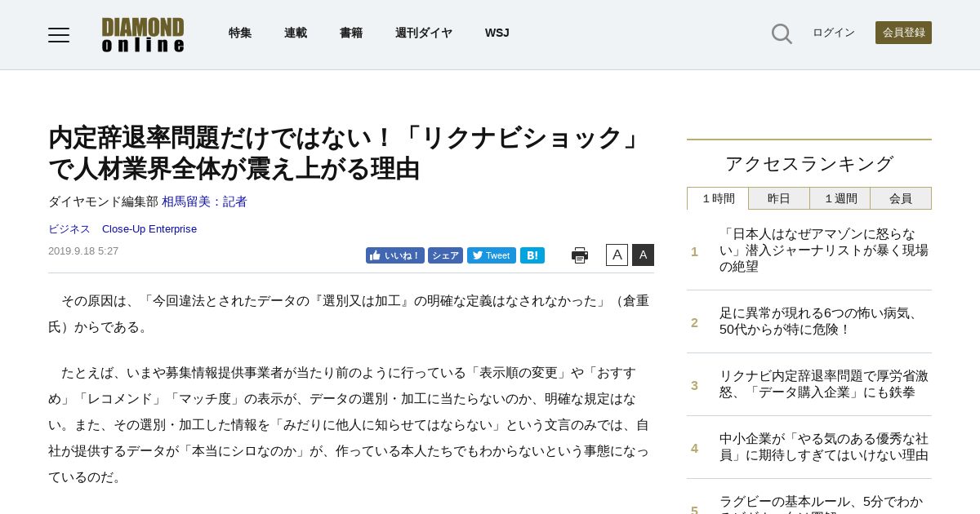Viewport: 980px width, 514px height.
Task: Open 連載 in the top navigation
Action: point(296,33)
